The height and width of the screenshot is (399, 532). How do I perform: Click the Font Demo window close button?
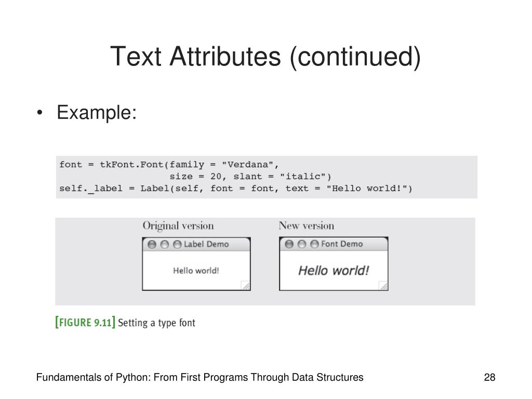289,244
